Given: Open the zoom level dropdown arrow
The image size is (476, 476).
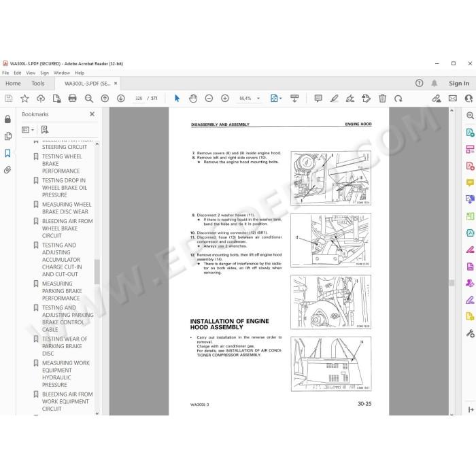Looking at the screenshot, I should click(258, 99).
